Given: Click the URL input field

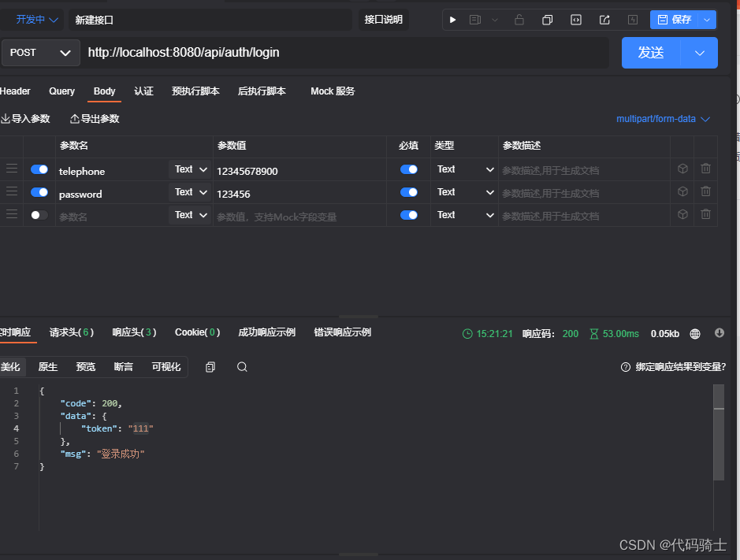Looking at the screenshot, I should click(x=315, y=53).
